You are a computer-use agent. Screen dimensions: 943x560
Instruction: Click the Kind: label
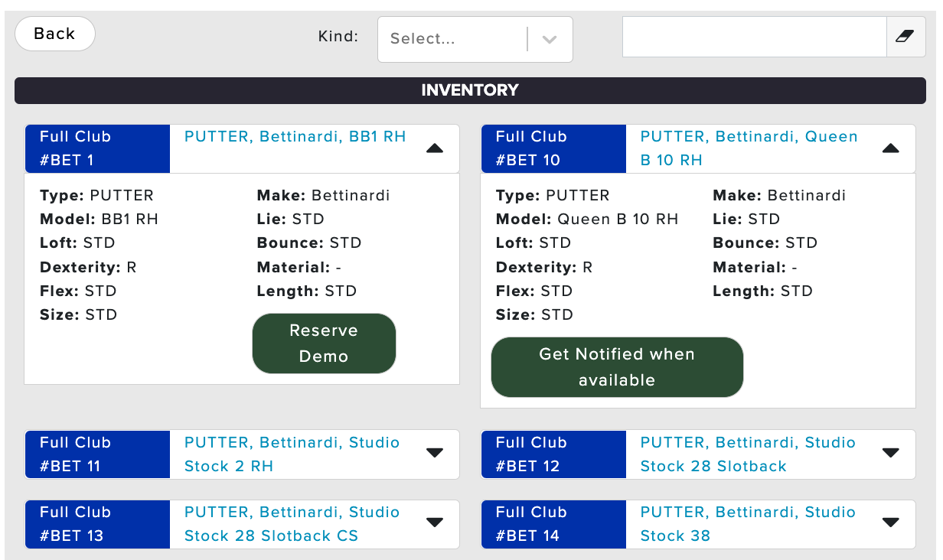pyautogui.click(x=338, y=36)
